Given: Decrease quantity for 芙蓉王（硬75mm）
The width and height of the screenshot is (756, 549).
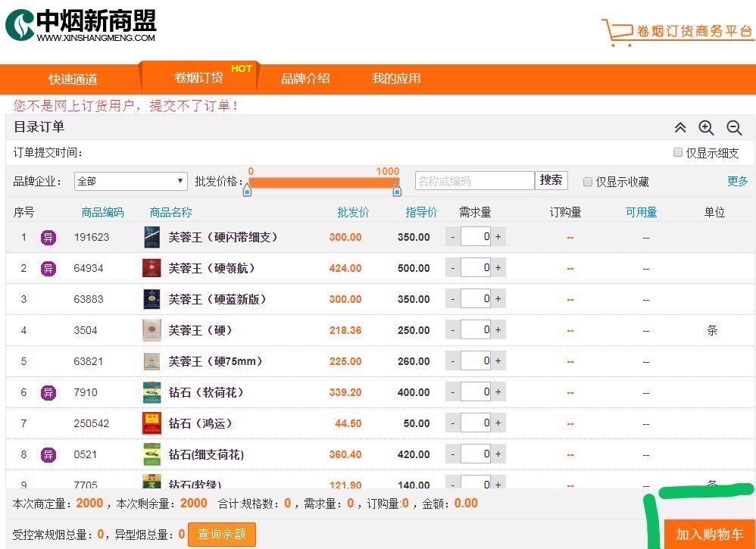Looking at the screenshot, I should tap(453, 360).
